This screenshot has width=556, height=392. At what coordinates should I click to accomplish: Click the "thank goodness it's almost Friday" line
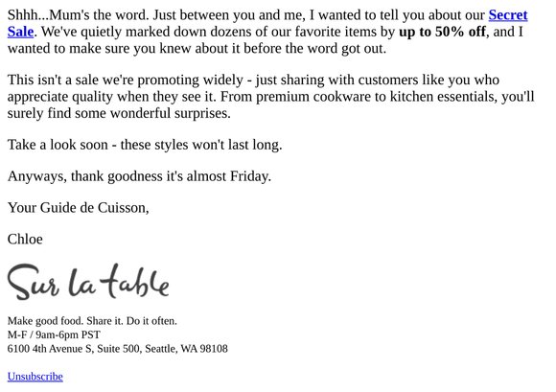pos(171,176)
